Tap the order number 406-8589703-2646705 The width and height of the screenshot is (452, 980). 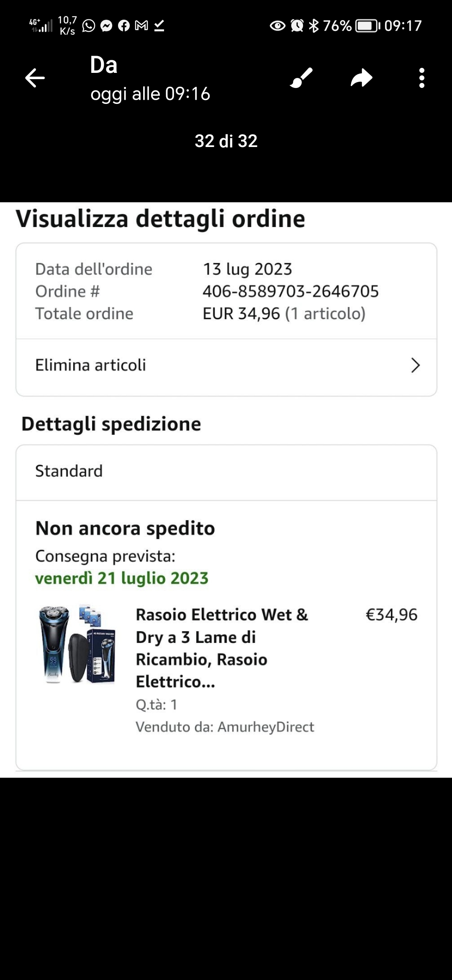pyautogui.click(x=290, y=291)
